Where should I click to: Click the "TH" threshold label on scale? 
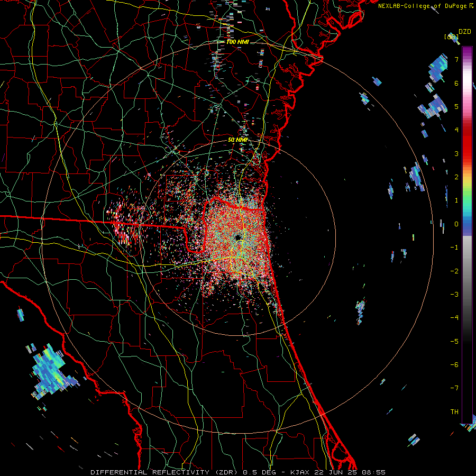coord(454,412)
